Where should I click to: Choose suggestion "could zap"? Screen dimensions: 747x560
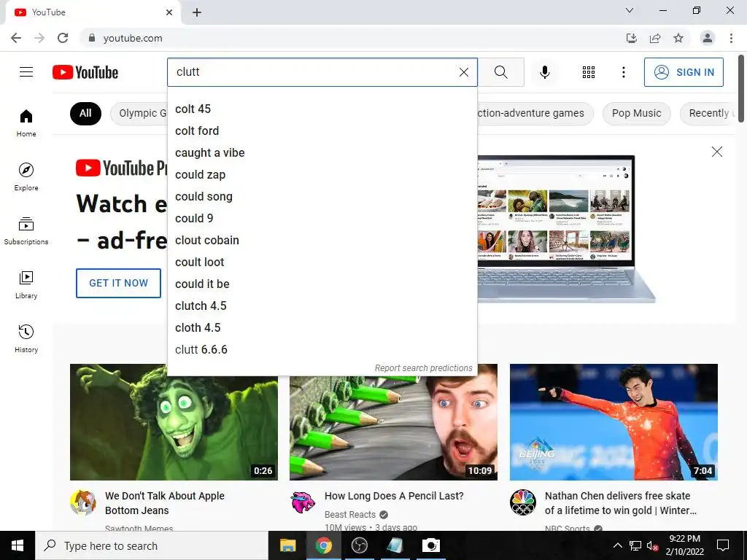tap(322, 175)
